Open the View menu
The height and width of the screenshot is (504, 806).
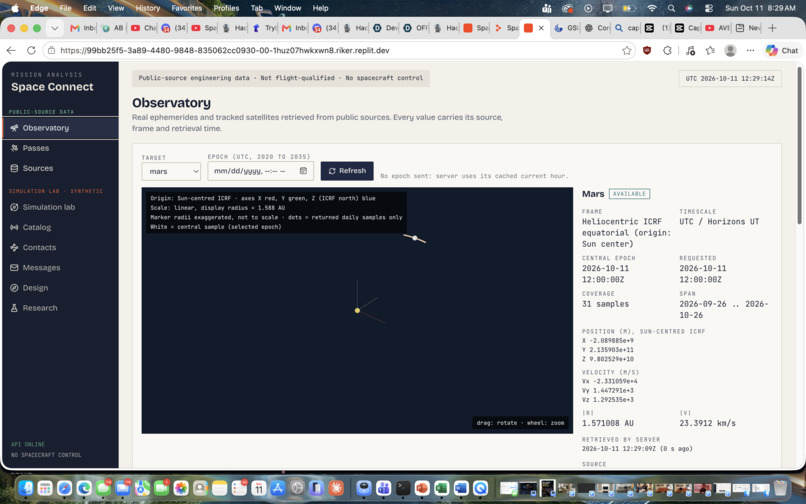click(x=116, y=8)
